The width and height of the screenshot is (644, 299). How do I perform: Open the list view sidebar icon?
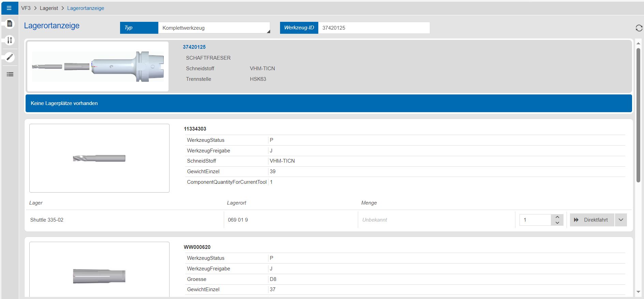[x=10, y=74]
